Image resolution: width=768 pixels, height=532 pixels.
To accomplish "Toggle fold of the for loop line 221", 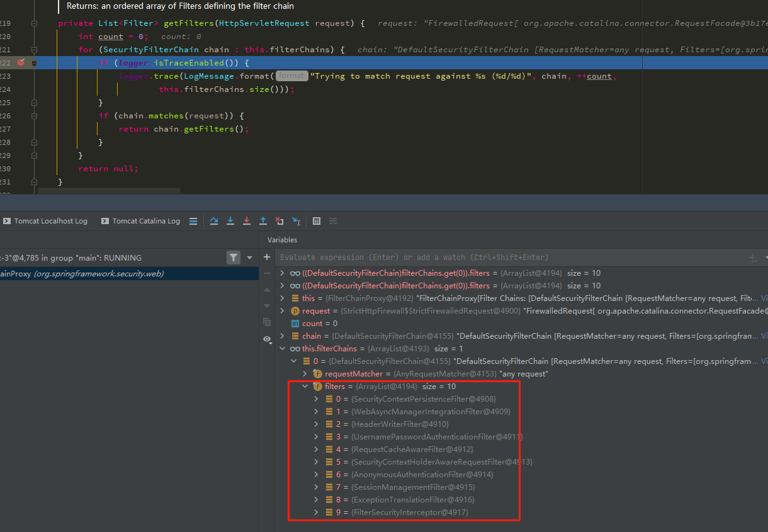I will (x=34, y=50).
